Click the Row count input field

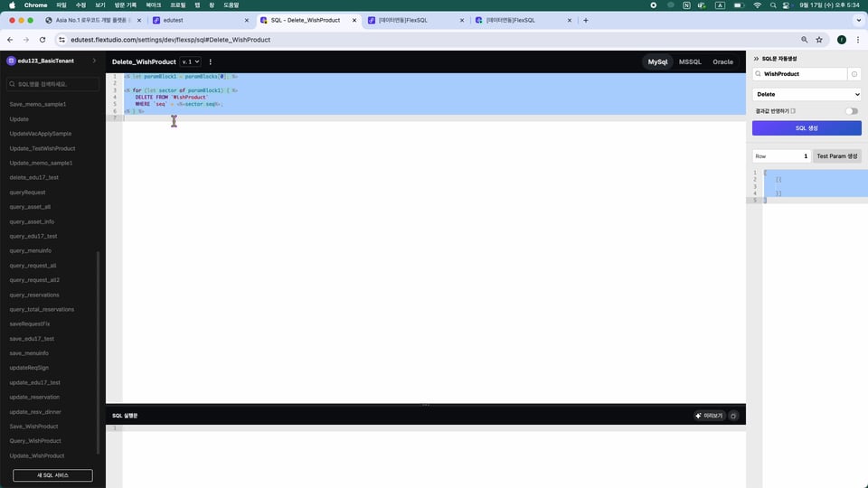click(781, 156)
